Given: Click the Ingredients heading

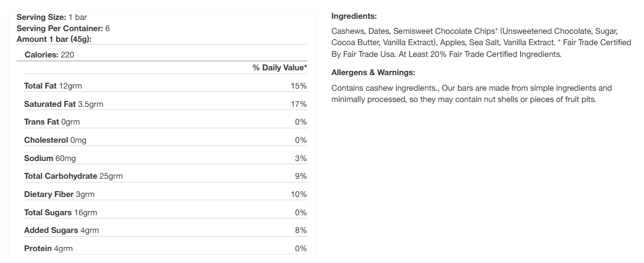Looking at the screenshot, I should point(354,16).
